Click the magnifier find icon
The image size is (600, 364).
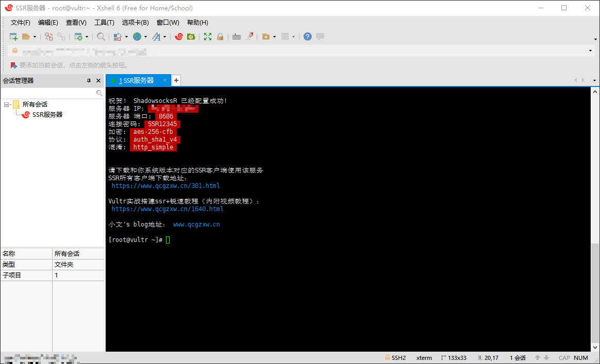pos(101,37)
